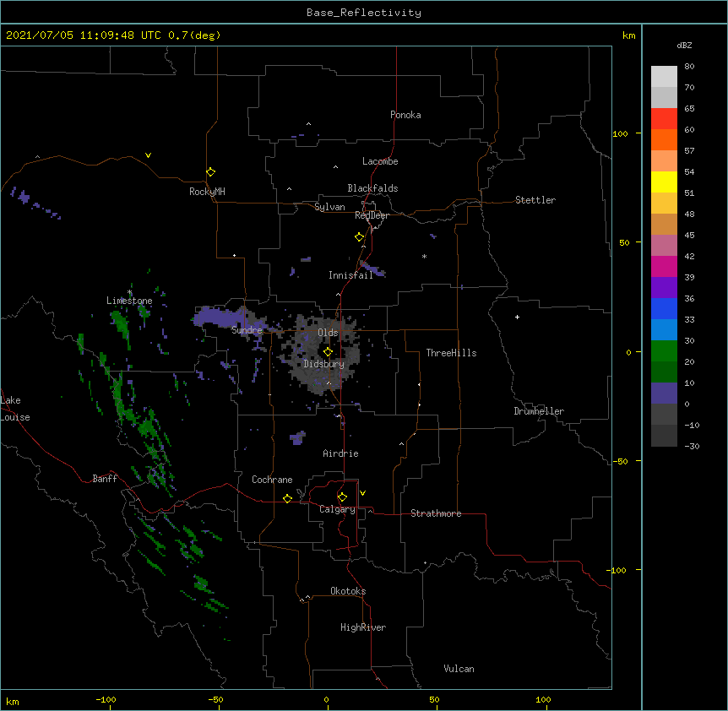Click the yellow diamond marker above Calgary label

pos(342,497)
